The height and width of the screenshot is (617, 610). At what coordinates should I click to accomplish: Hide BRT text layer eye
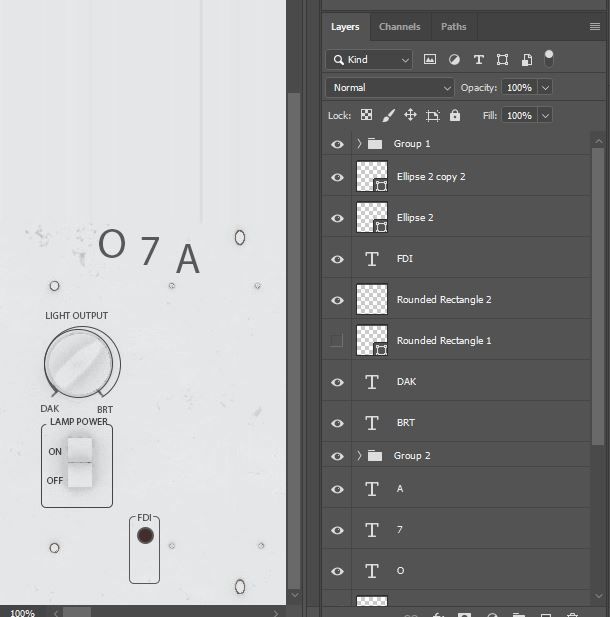(x=337, y=423)
